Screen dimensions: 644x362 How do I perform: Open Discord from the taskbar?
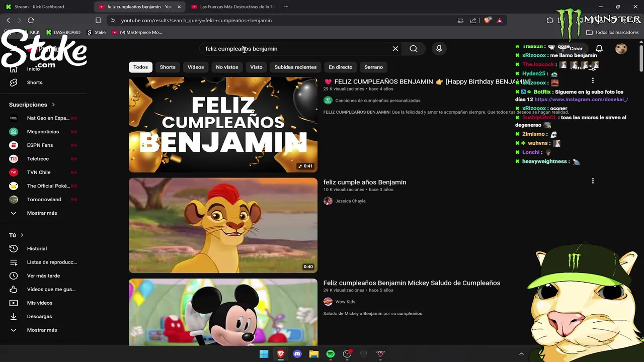coord(297,354)
